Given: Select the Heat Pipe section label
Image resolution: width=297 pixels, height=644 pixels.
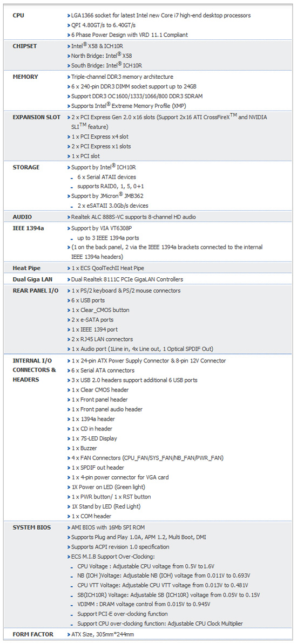Looking at the screenshot, I should click(27, 268).
